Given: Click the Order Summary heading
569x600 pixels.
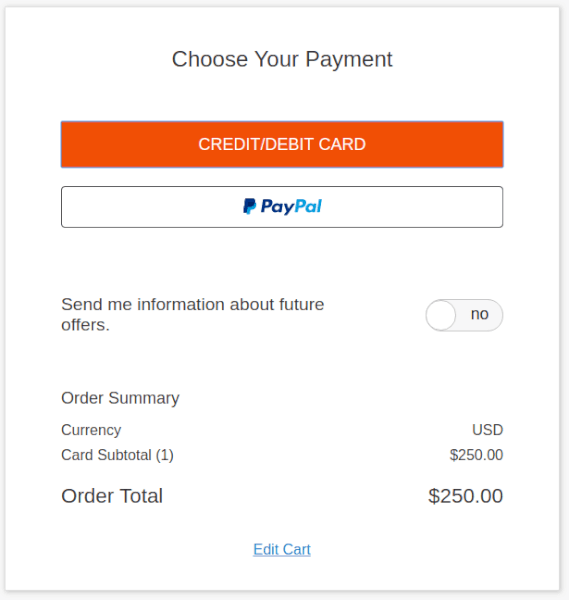Looking at the screenshot, I should [120, 398].
